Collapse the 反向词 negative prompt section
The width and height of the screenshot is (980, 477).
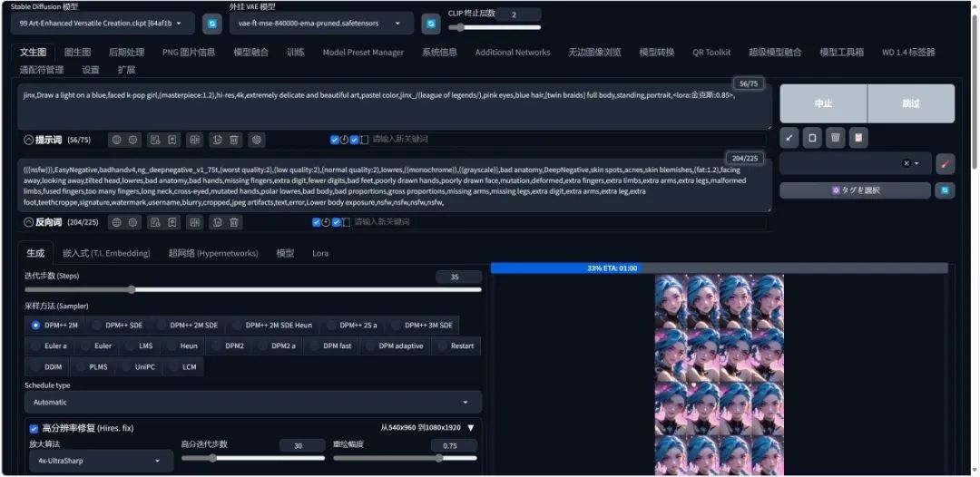(x=28, y=222)
